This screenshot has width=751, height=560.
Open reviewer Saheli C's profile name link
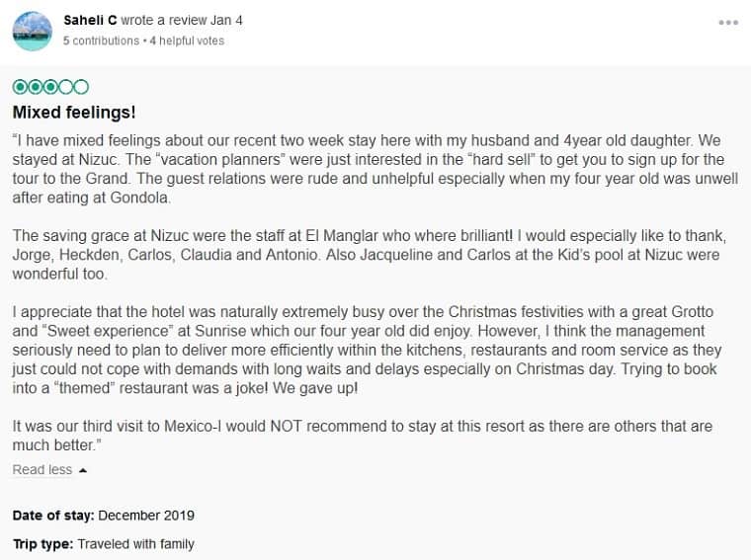pos(90,20)
